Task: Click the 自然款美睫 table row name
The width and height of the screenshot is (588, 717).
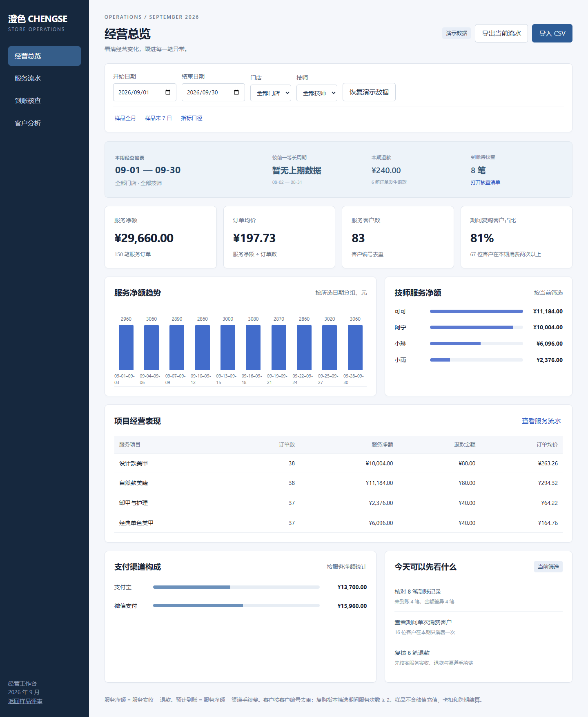Action: 134,483
